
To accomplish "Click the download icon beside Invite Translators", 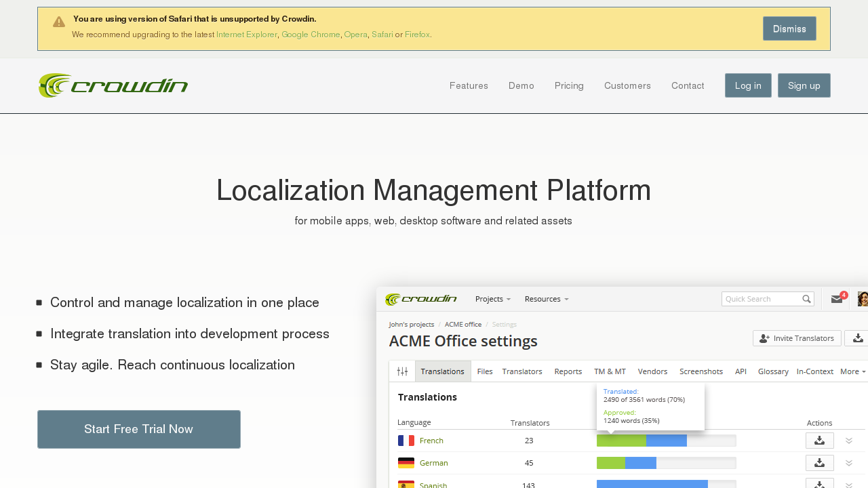I will coord(857,338).
